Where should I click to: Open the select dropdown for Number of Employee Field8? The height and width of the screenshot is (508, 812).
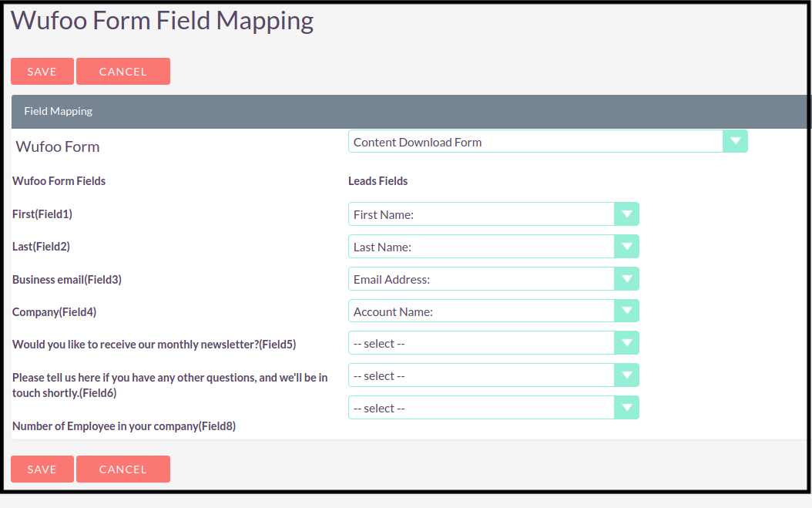[x=494, y=408]
